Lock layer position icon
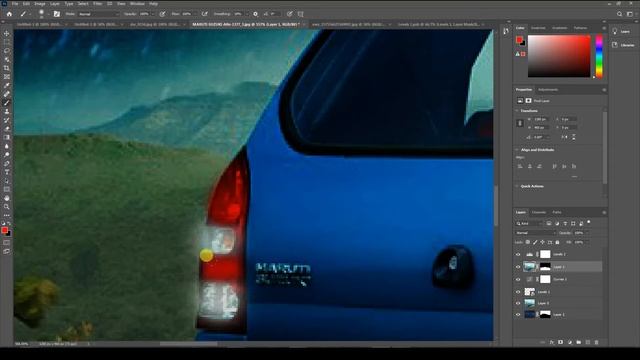The height and width of the screenshot is (360, 640). pyautogui.click(x=542, y=242)
